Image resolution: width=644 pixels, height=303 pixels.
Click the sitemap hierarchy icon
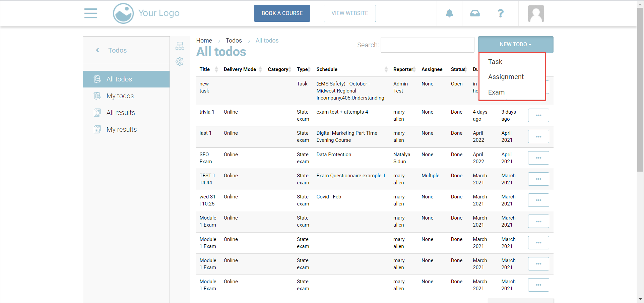[x=180, y=46]
